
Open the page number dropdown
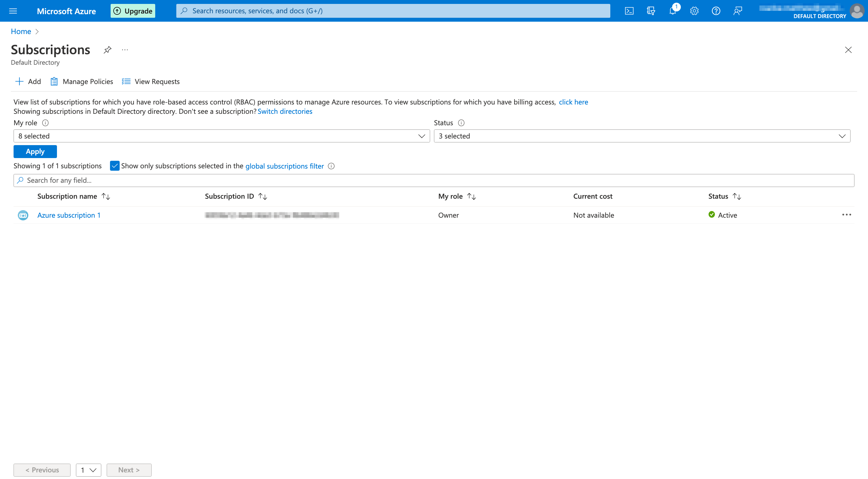coord(88,470)
